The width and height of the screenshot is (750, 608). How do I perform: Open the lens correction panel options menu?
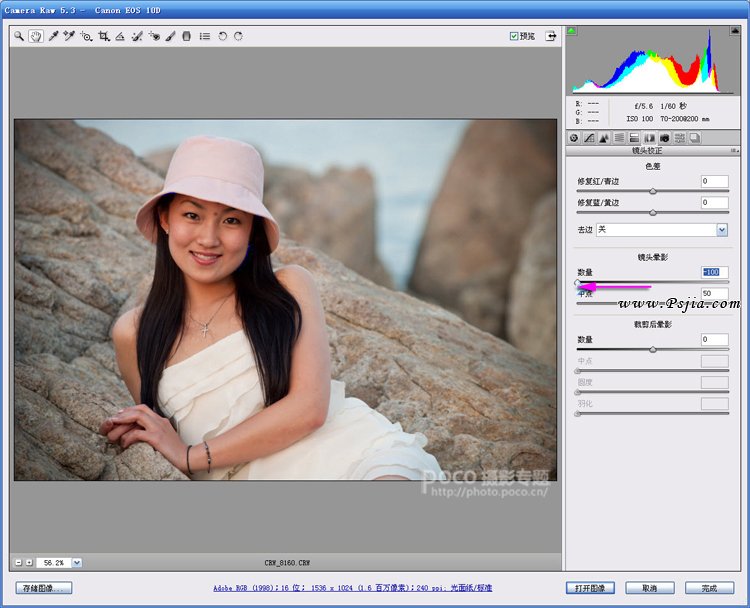click(735, 150)
